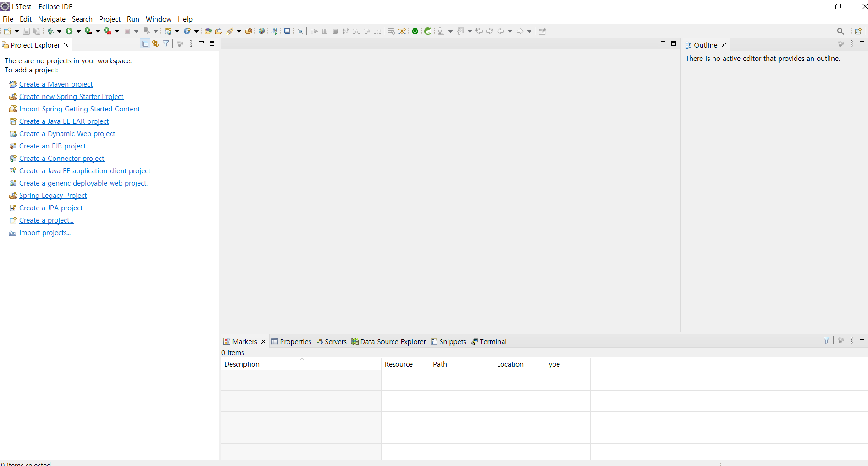Switch to the Data Source Explorer tab
Screen dimensions: 868x466
tap(388, 341)
